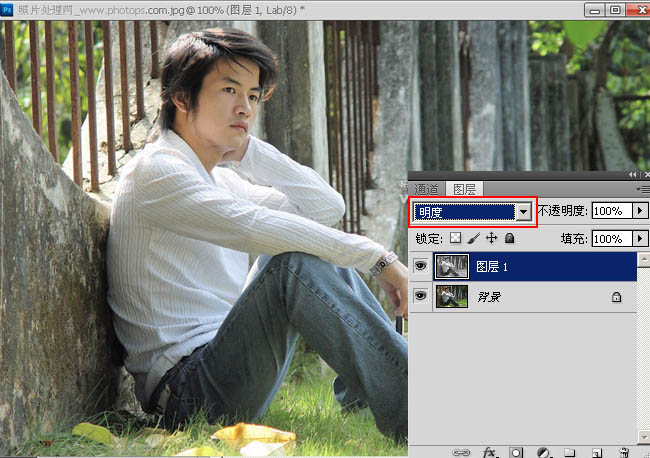
Task: Select the 图层 1 layer name
Action: click(x=492, y=267)
